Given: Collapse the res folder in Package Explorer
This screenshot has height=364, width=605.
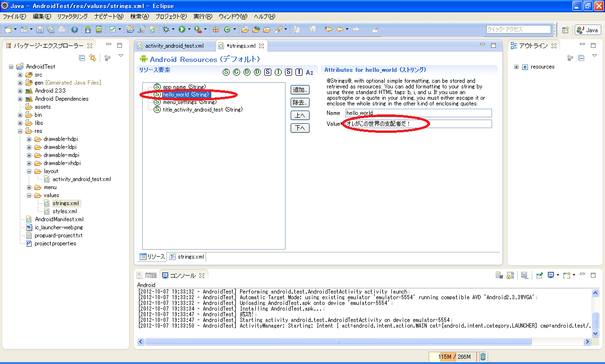Looking at the screenshot, I should (x=20, y=131).
